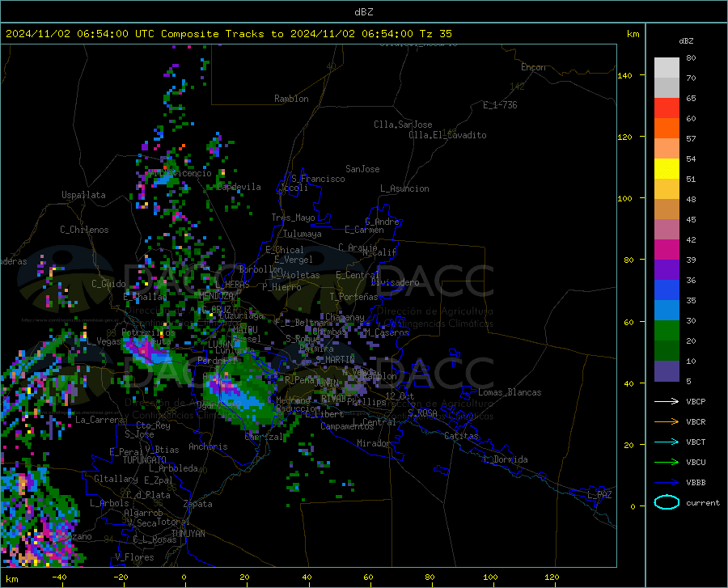728x588 pixels.
Task: Click the 'Zapata' map label
Action: click(x=198, y=504)
